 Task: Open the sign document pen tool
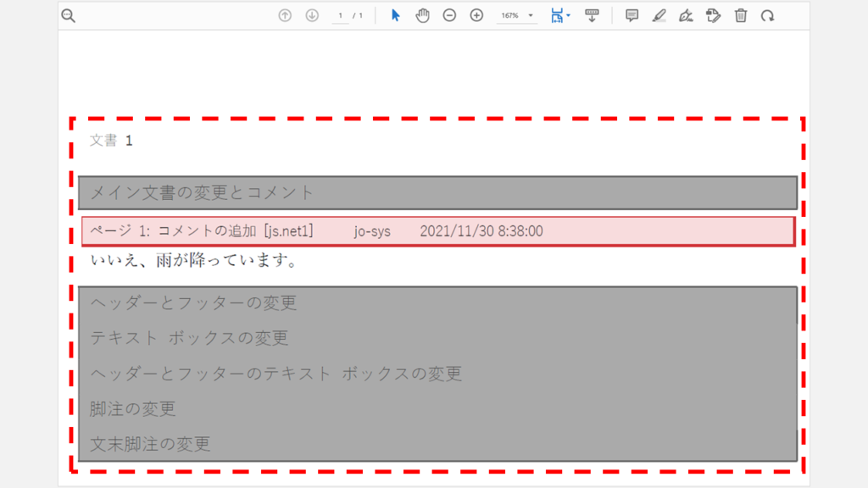tap(686, 15)
